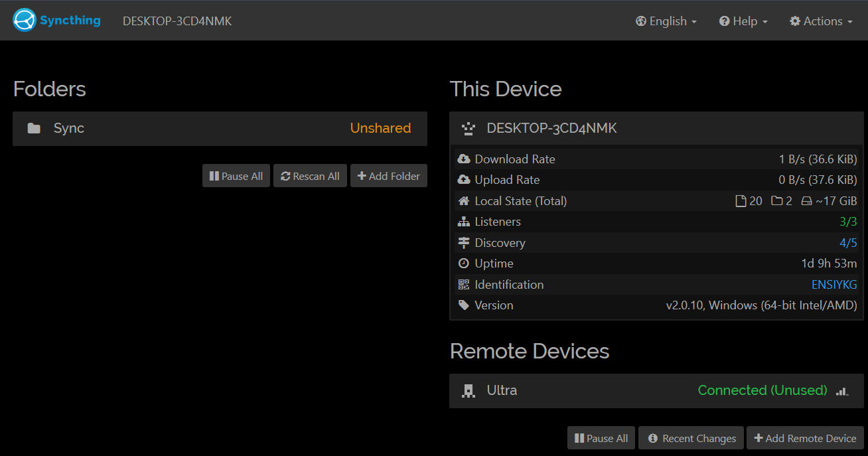Click the Add Remote Device button

coord(805,438)
